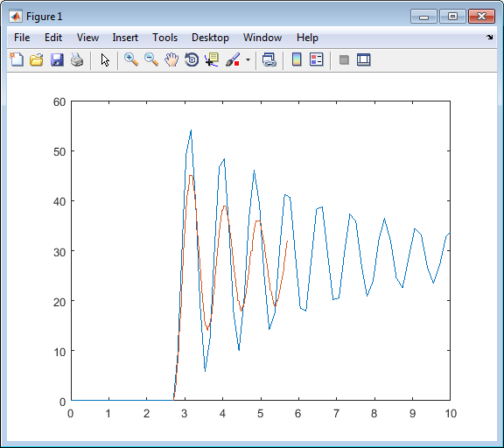Activate the Zoom In magnifier tool
The width and height of the screenshot is (504, 448).
(131, 59)
